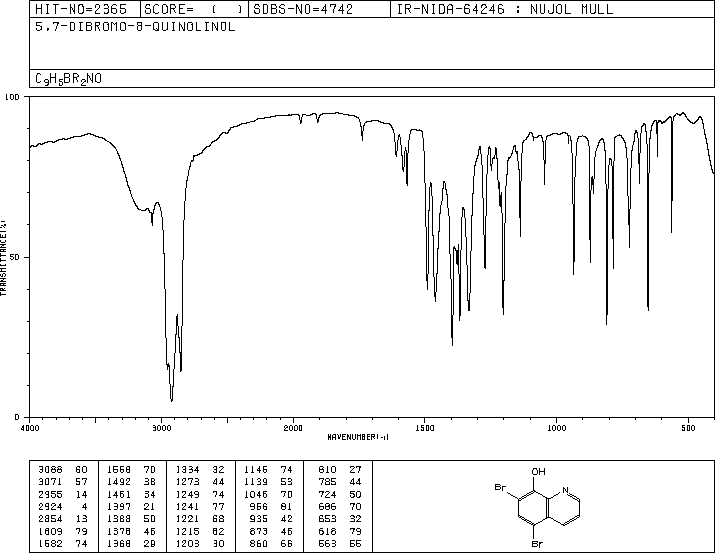715x553 pixels.
Task: Select peak table entry 2955
Action: coord(63,494)
